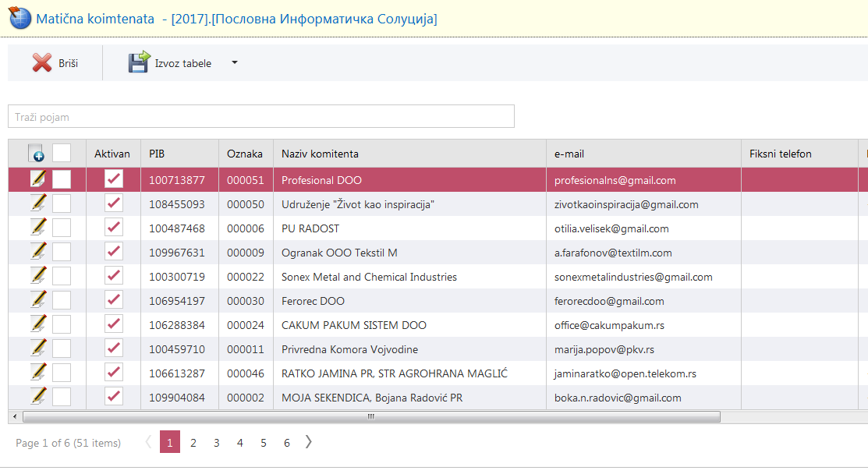Image resolution: width=868 pixels, height=474 pixels.
Task: Click the Traži pojam search field
Action: pyautogui.click(x=260, y=117)
